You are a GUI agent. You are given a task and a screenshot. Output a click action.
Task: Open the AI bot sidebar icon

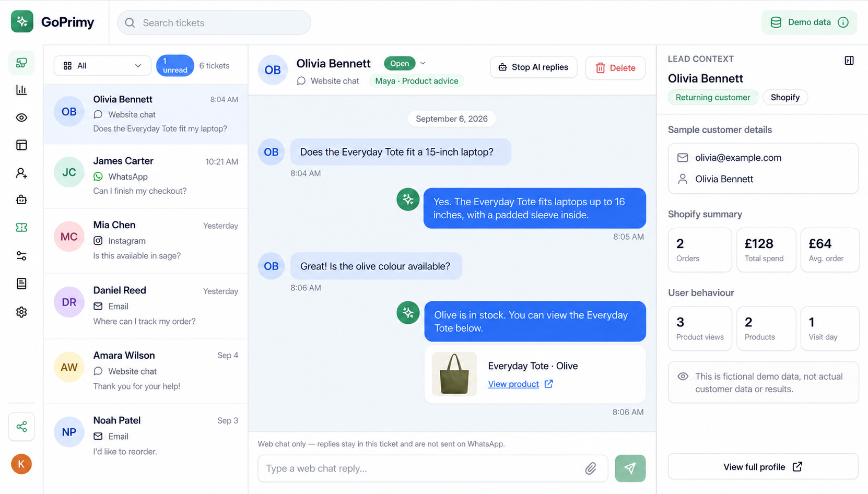click(21, 200)
